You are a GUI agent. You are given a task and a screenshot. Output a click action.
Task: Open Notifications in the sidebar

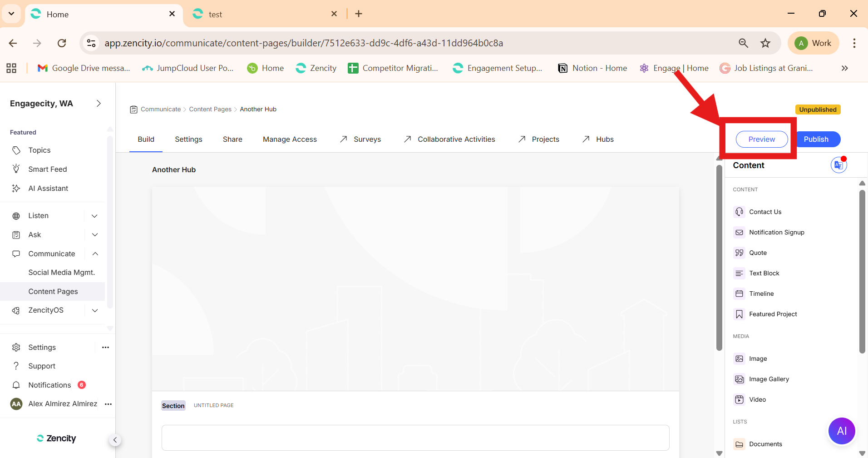(49, 385)
